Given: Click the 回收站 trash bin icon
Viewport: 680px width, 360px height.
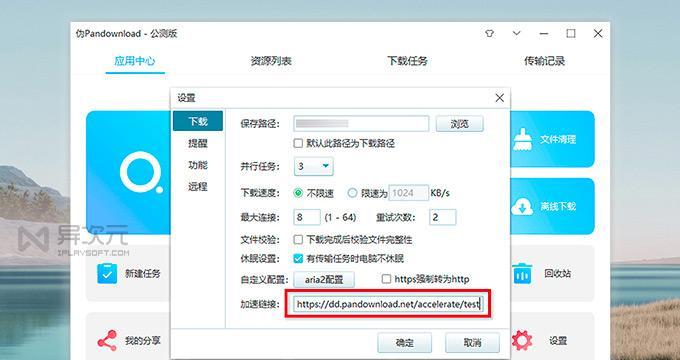Looking at the screenshot, I should pos(522,273).
